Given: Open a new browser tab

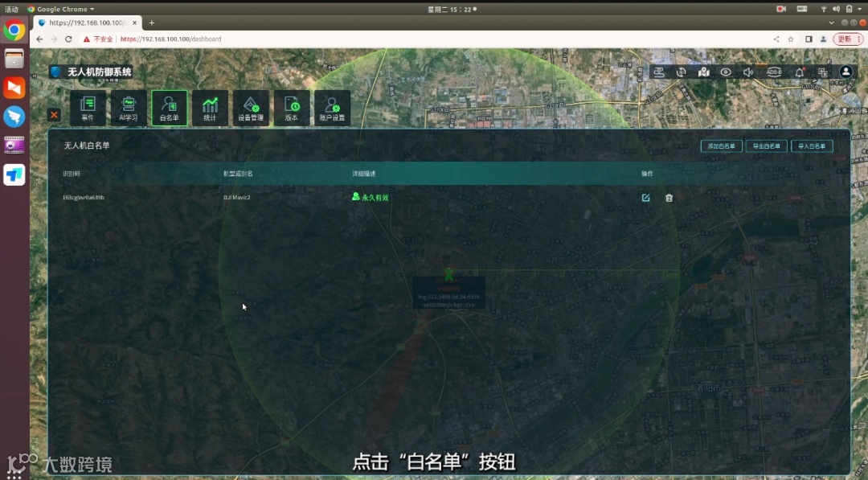Looking at the screenshot, I should (x=152, y=23).
